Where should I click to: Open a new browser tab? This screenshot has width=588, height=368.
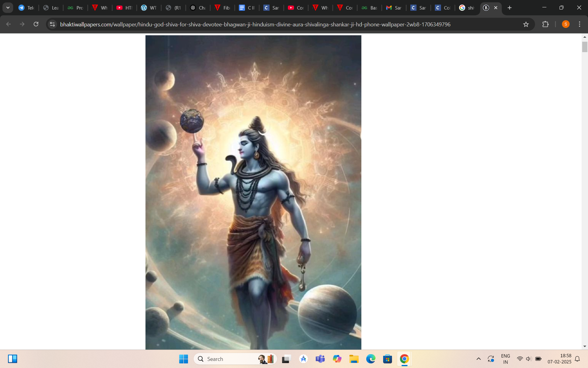(510, 8)
